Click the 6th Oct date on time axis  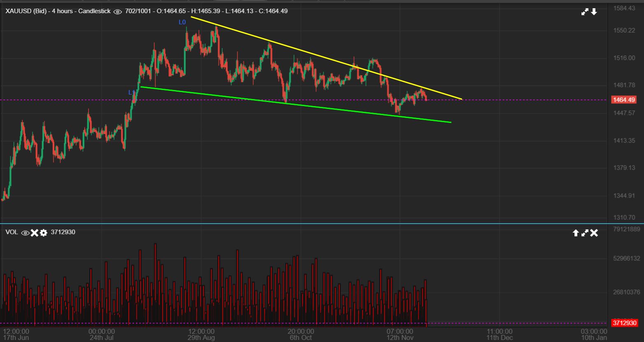301,337
